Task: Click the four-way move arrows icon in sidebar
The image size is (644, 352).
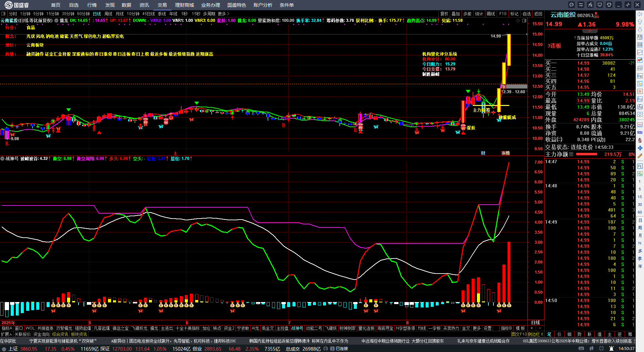Action: pos(640,148)
